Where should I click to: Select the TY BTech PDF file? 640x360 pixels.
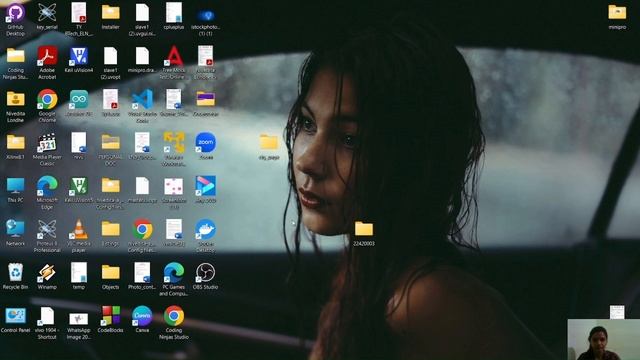point(79,12)
